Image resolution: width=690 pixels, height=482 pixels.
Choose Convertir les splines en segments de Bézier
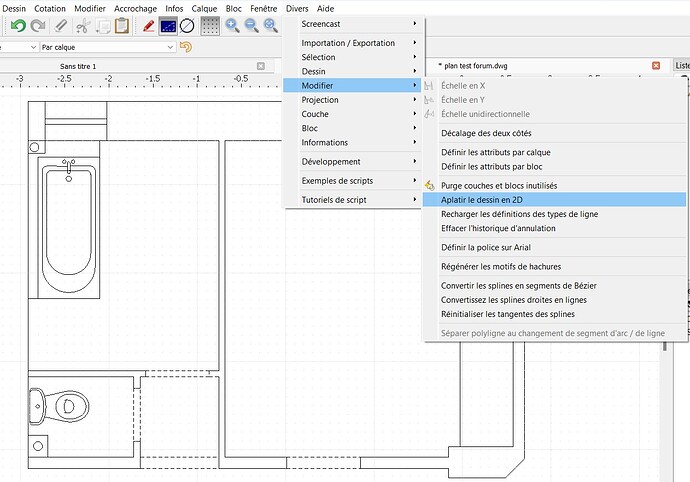coord(554,286)
